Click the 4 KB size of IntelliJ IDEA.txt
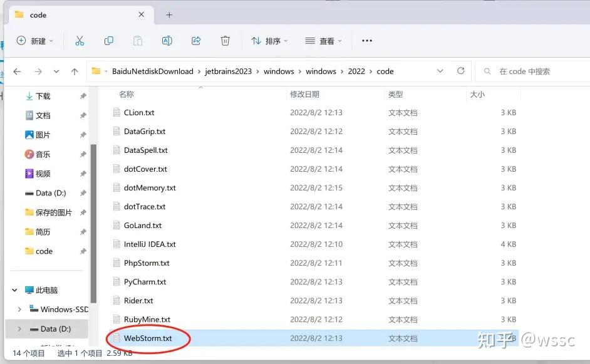This screenshot has height=364, width=590. (509, 244)
